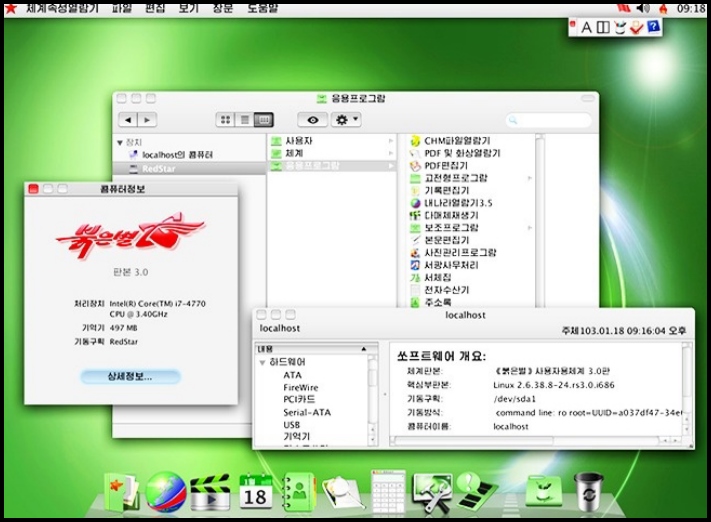The width and height of the screenshot is (711, 522).
Task: Open the address book in dock
Action: (298, 493)
